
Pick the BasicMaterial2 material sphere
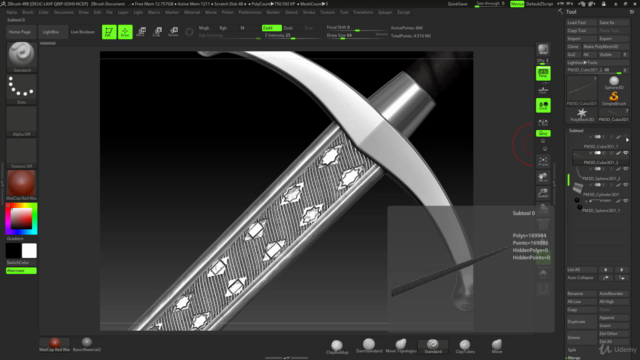[x=87, y=344]
